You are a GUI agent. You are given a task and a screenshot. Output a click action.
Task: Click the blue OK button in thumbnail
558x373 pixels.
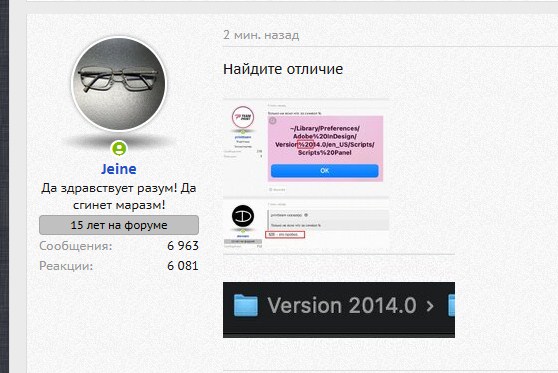(325, 171)
